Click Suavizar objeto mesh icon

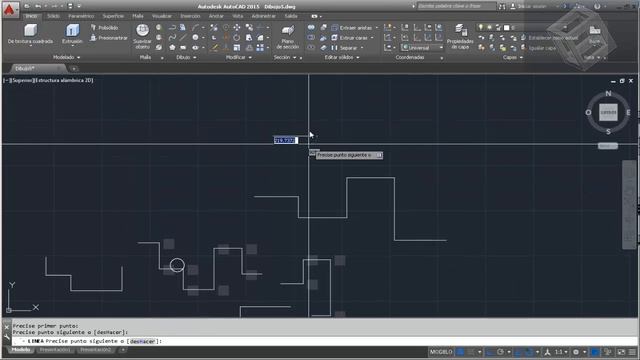(x=142, y=36)
